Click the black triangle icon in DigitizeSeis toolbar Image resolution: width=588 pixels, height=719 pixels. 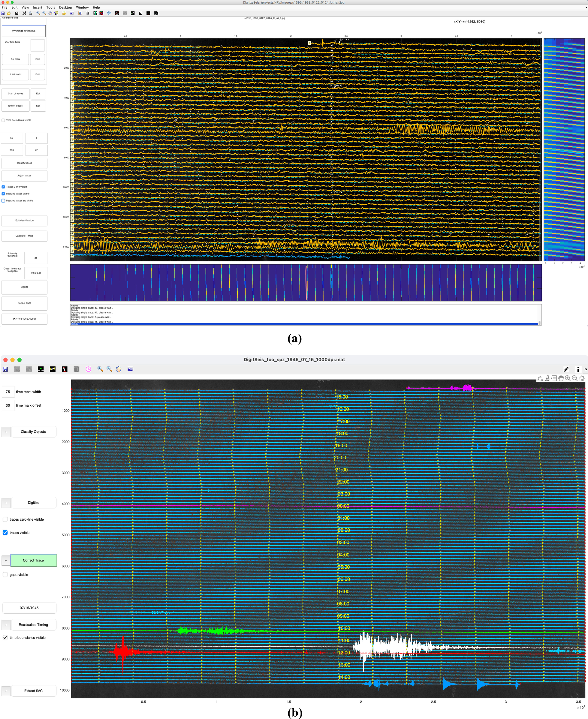coord(140,14)
